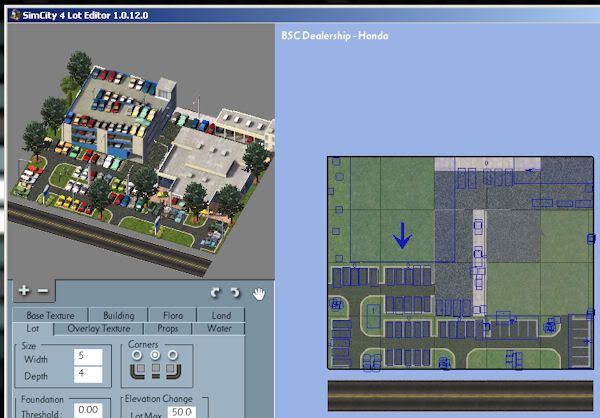The image size is (600, 418).
Task: Zoom in the 3D preview with plus icon
Action: pos(24,291)
